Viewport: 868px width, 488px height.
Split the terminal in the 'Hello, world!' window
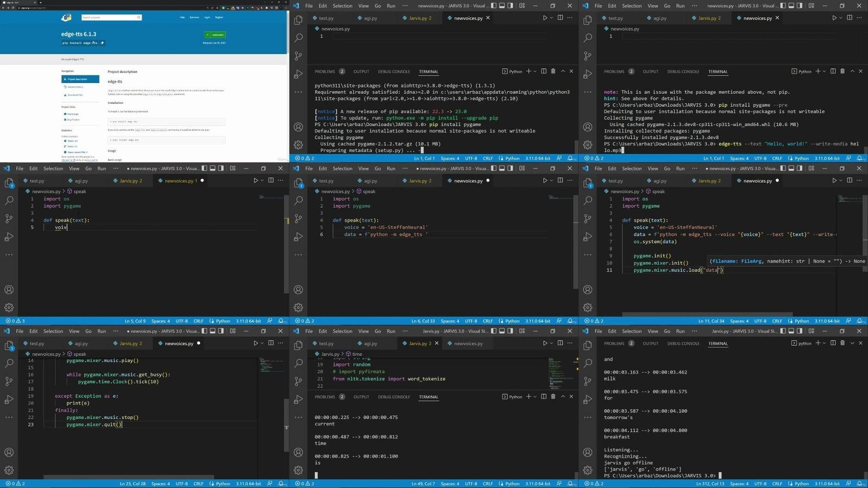(833, 71)
